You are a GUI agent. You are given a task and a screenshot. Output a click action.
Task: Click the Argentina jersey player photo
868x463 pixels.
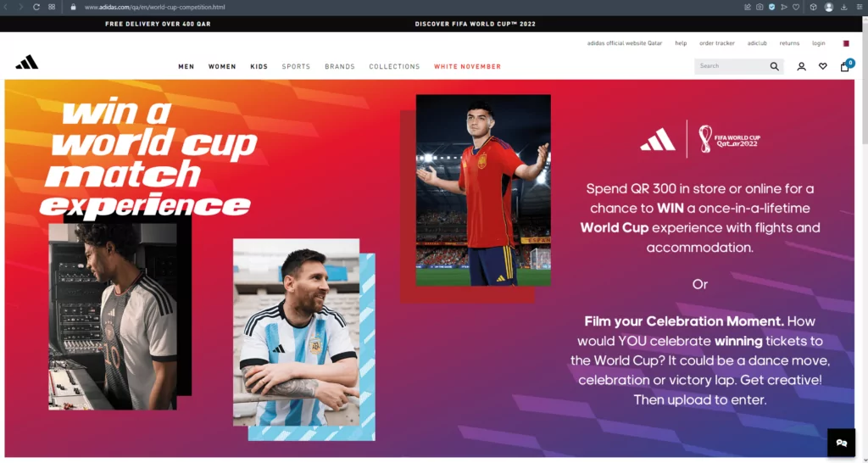click(296, 332)
